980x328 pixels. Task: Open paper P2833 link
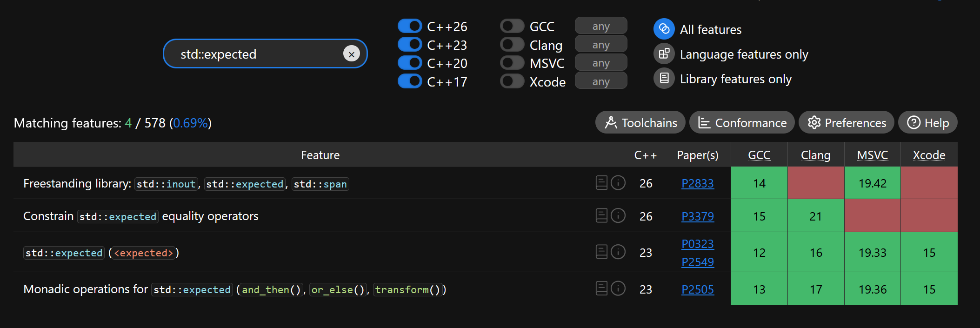point(698,183)
